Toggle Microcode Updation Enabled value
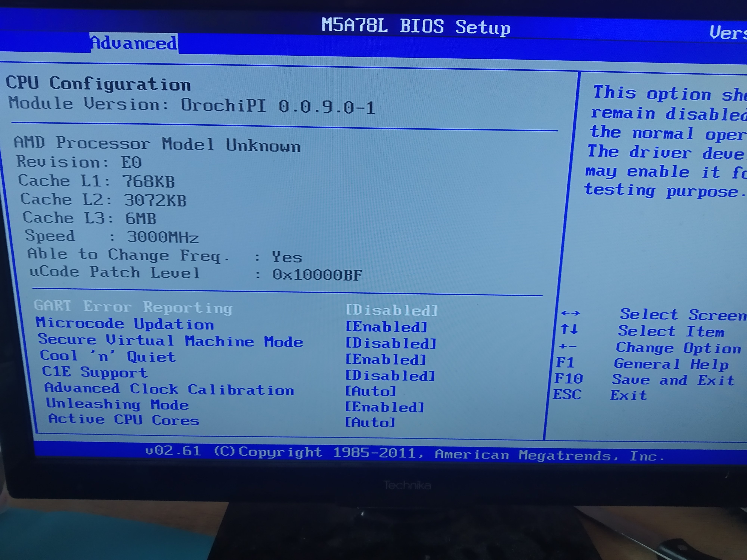The height and width of the screenshot is (560, 747). 386,327
